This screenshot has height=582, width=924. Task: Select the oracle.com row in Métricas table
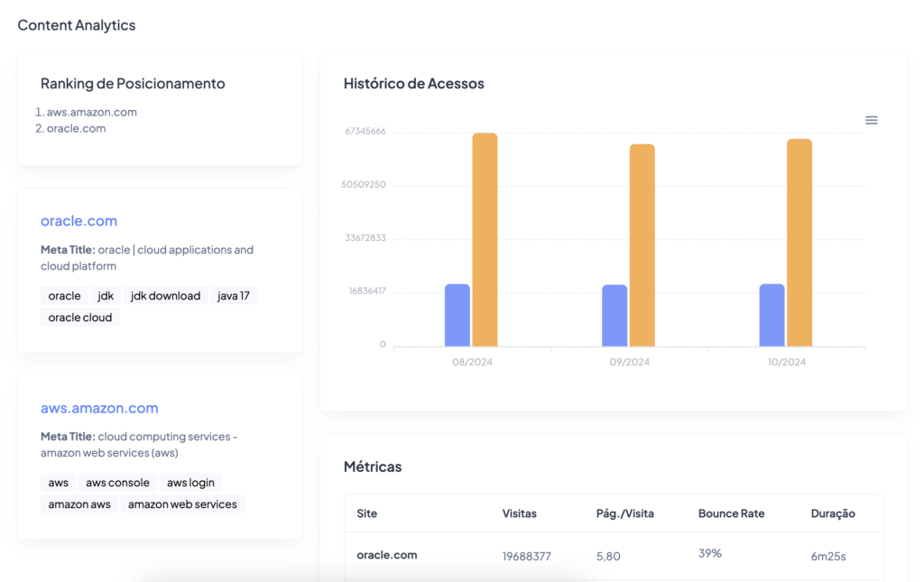(386, 555)
